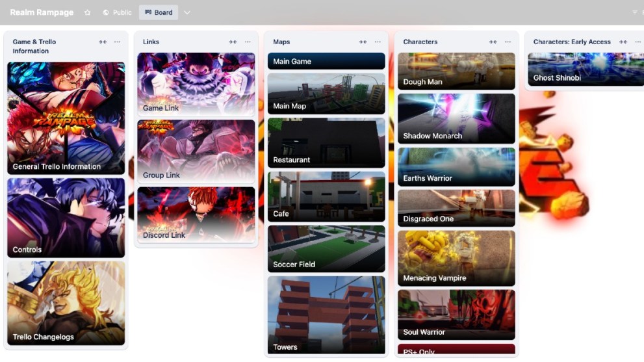Screen dimensions: 644x362
Task: Click the Realm Rampage board title
Action: (42, 12)
